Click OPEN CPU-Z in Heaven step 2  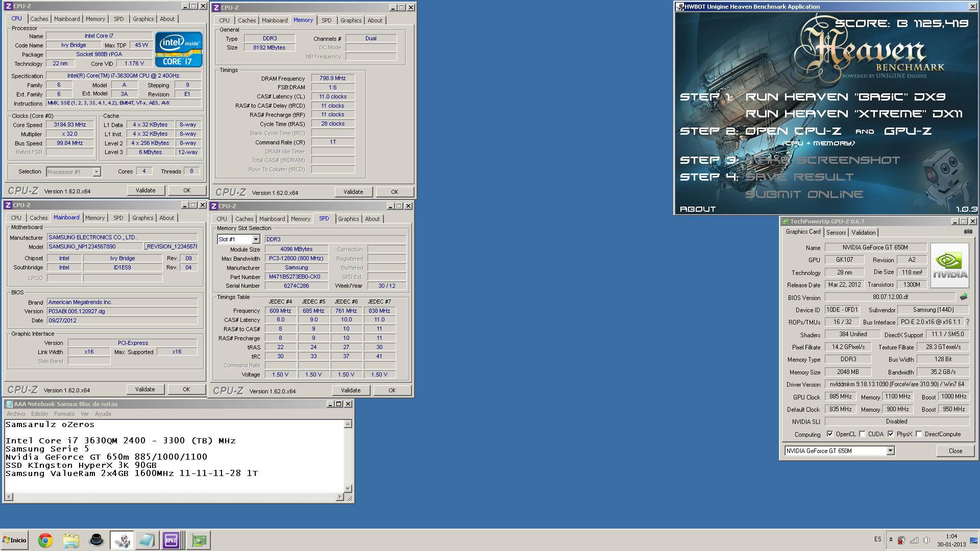tap(793, 131)
